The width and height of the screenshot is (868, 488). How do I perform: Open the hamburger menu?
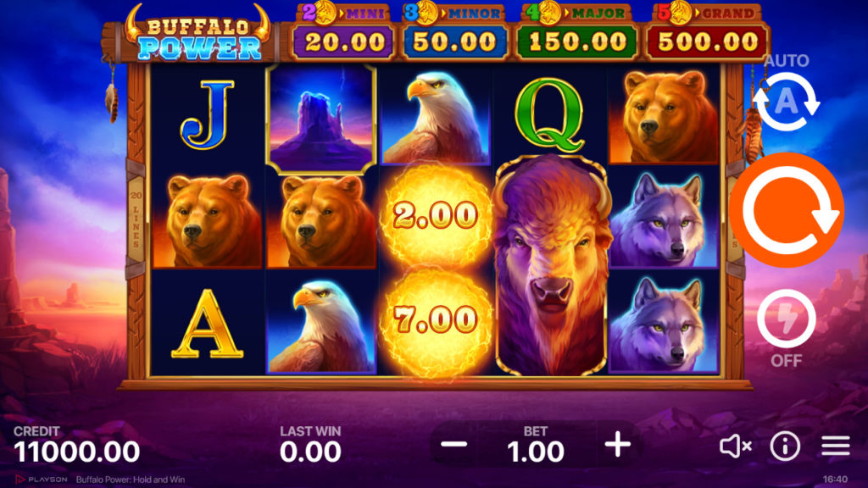click(835, 446)
